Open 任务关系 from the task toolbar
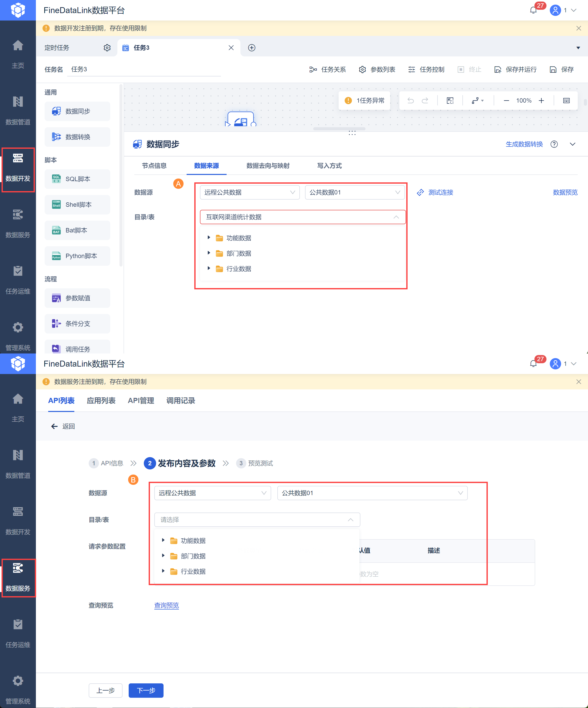This screenshot has width=588, height=708. tap(328, 70)
